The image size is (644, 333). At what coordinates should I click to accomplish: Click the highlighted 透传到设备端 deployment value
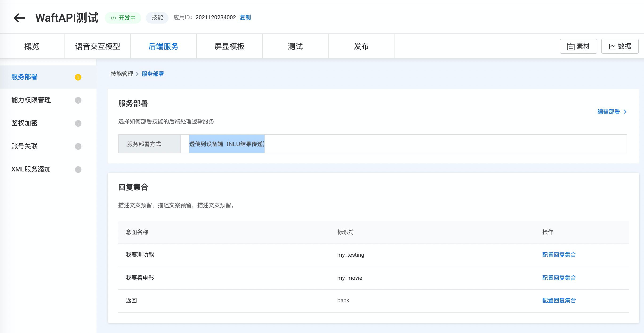(x=226, y=144)
